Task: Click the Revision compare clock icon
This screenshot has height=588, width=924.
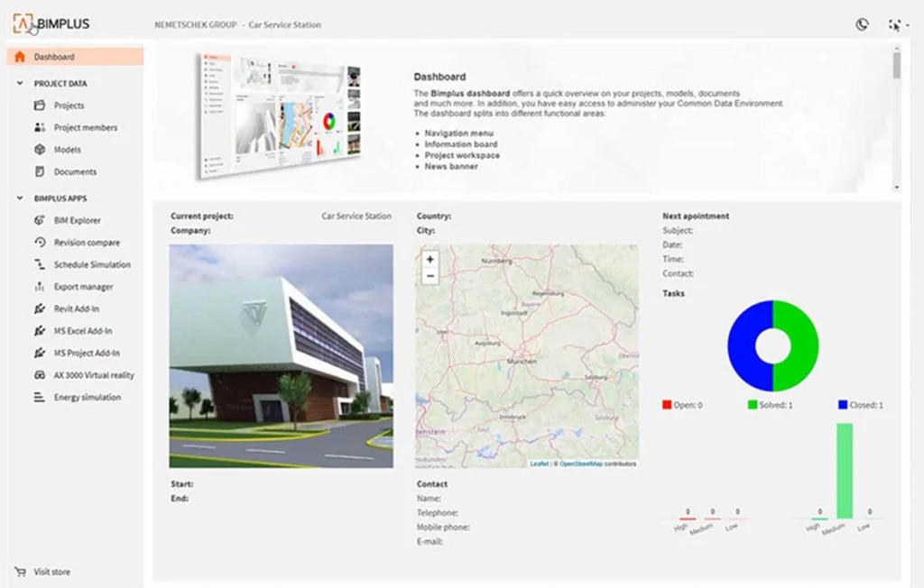Action: 40,243
